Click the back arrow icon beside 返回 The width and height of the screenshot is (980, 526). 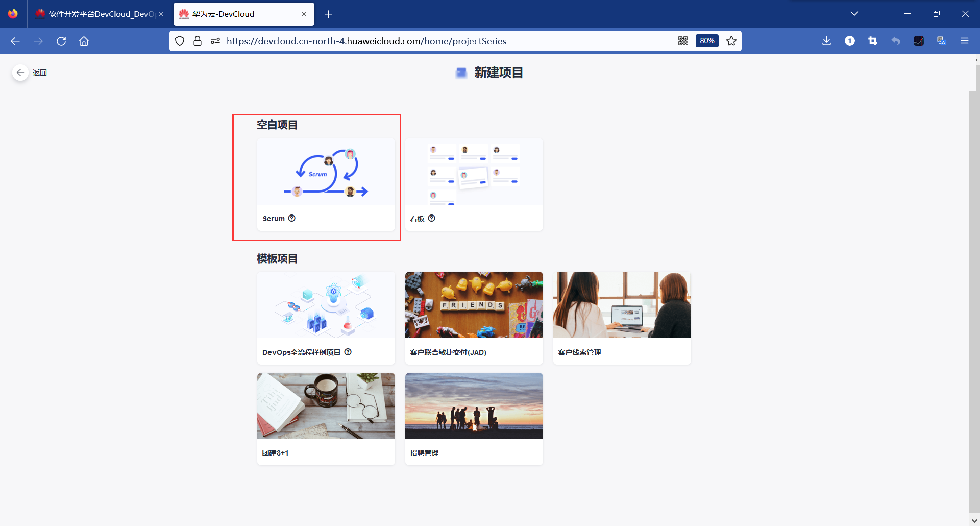click(20, 73)
